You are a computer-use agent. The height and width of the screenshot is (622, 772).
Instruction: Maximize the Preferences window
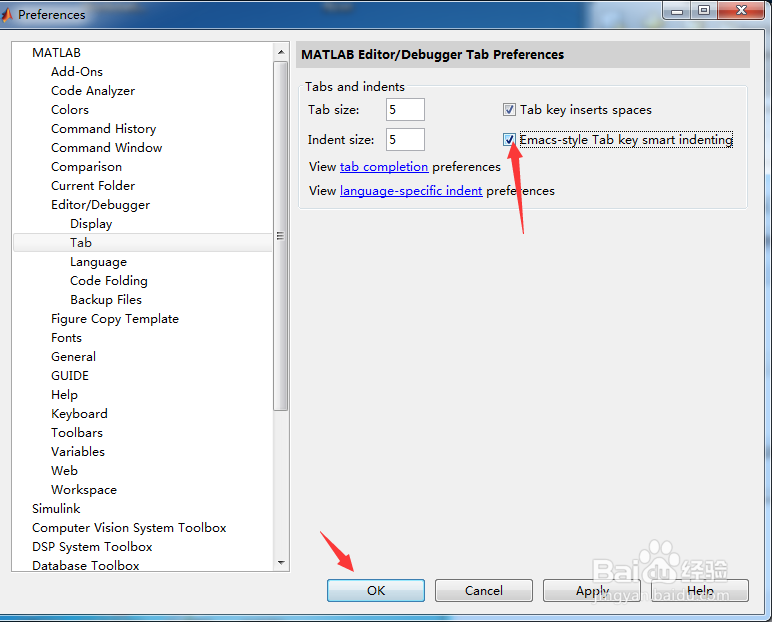[x=704, y=11]
